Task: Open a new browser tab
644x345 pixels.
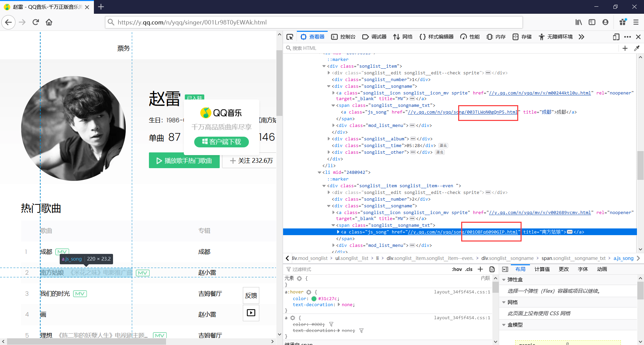Action: point(101,7)
